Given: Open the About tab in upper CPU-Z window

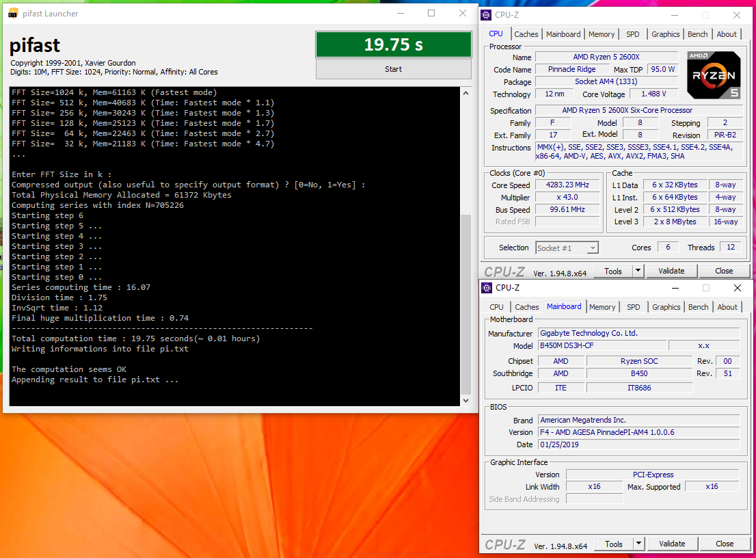Looking at the screenshot, I should [727, 34].
